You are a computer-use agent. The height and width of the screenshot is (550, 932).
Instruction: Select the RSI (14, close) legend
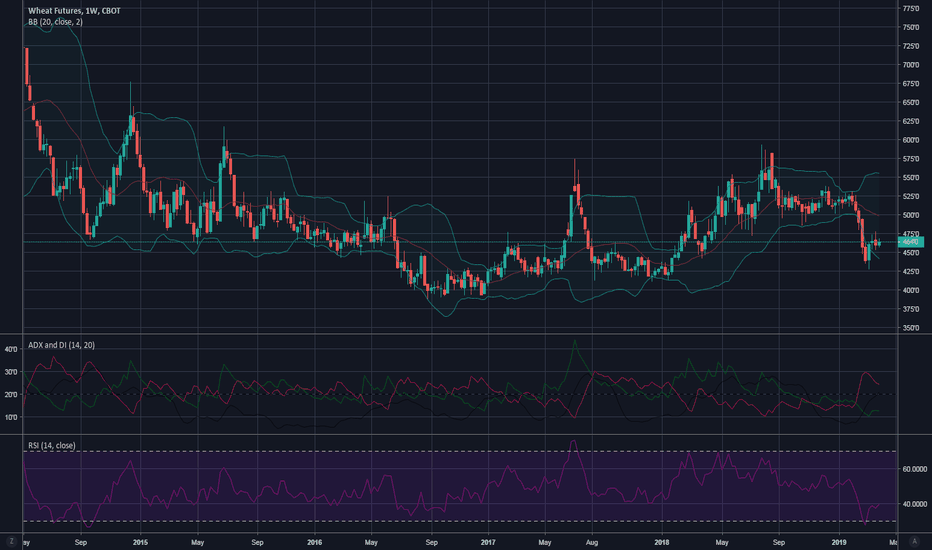52,445
